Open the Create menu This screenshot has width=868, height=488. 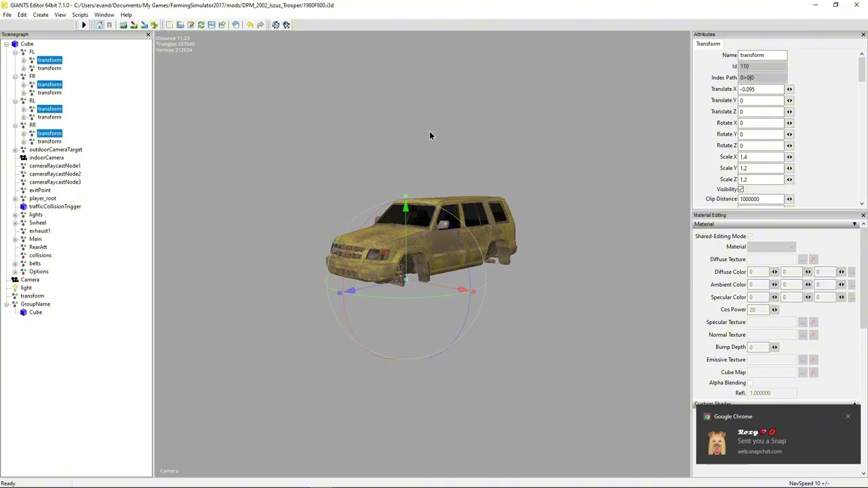coord(41,15)
